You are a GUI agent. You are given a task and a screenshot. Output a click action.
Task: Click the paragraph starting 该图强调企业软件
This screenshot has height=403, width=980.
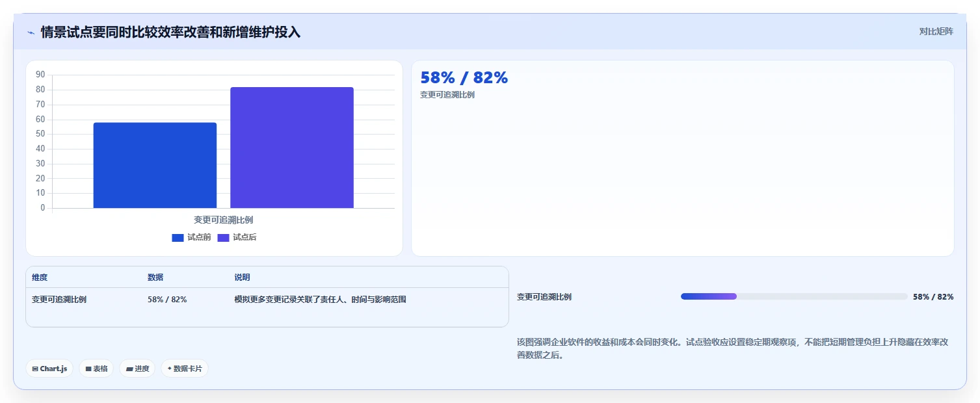coord(733,348)
